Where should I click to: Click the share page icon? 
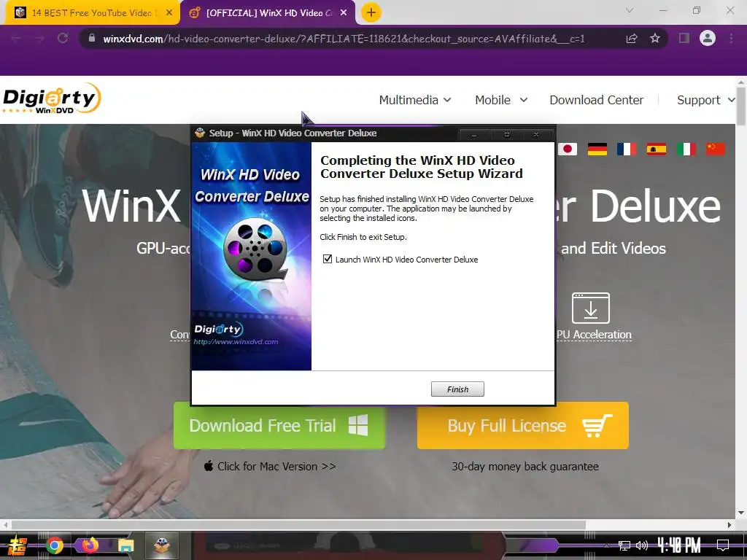632,39
